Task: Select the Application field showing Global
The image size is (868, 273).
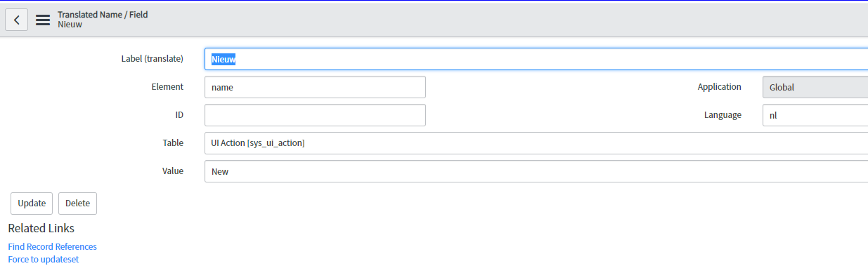Action: point(815,87)
